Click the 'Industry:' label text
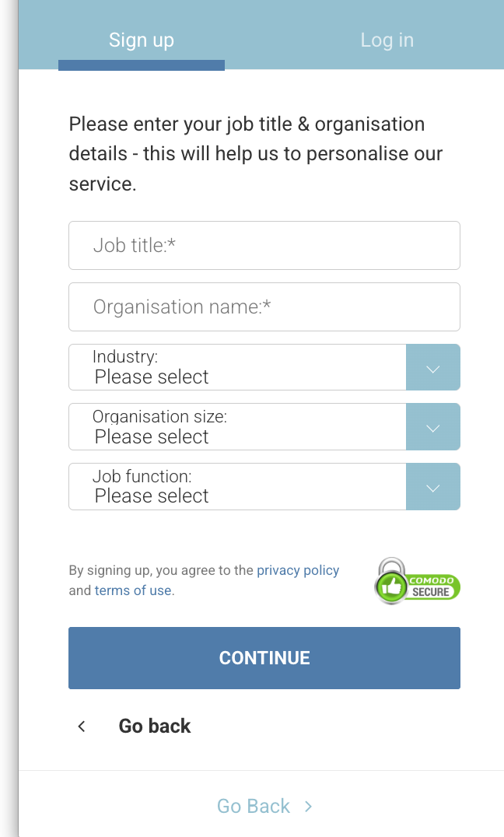The width and height of the screenshot is (504, 837). (x=125, y=357)
